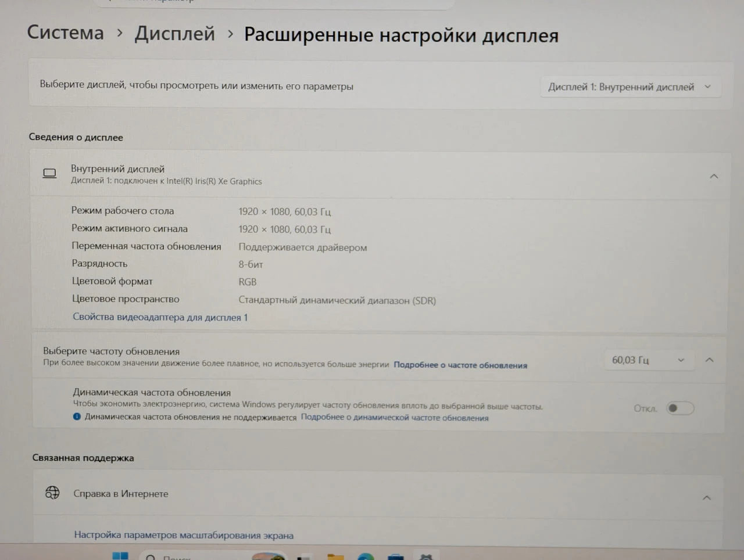Screen dimensions: 744x560
Task: Click the blue info icon near dynamic refresh note
Action: click(77, 417)
